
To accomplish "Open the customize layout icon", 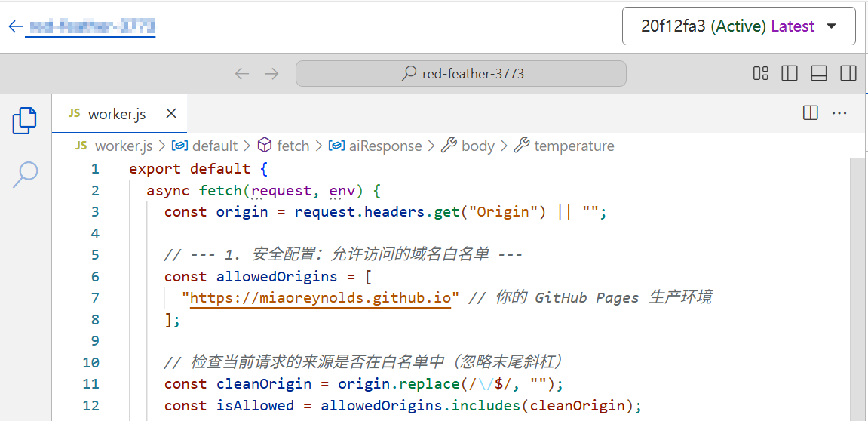I will click(761, 74).
